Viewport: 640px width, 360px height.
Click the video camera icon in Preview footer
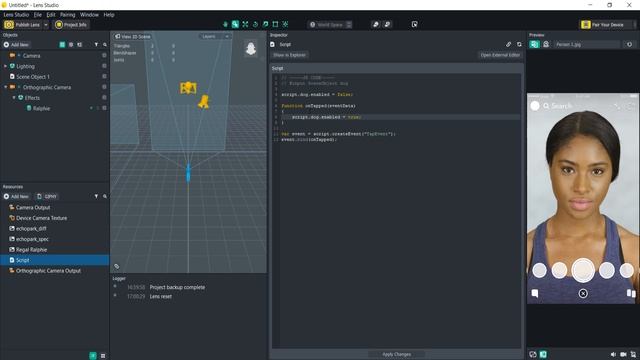(623, 354)
